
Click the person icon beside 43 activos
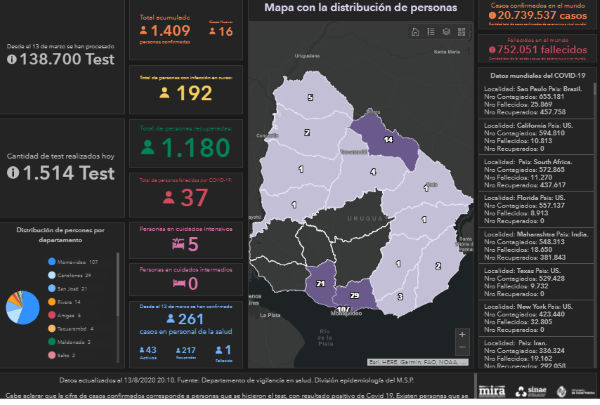(x=142, y=350)
